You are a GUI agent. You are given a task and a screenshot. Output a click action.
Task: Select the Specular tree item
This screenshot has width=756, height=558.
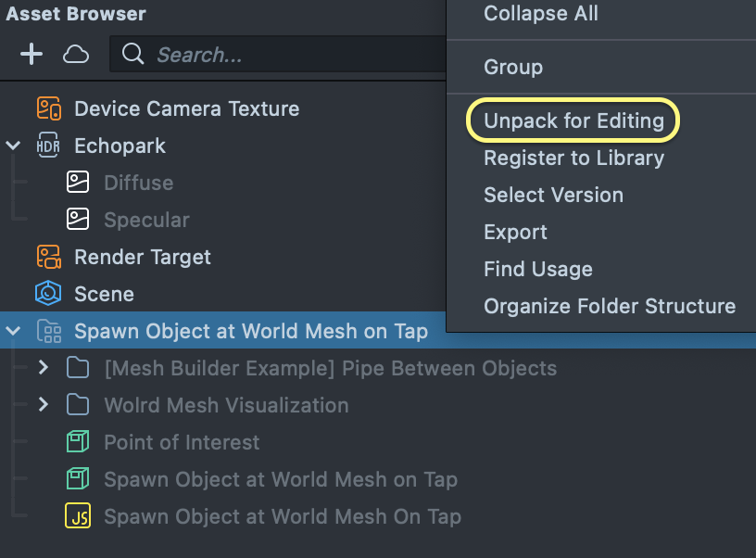click(x=146, y=220)
